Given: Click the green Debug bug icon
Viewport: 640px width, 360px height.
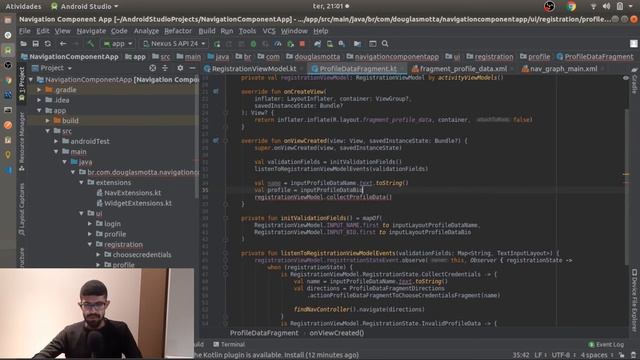Looking at the screenshot, I should (x=253, y=44).
